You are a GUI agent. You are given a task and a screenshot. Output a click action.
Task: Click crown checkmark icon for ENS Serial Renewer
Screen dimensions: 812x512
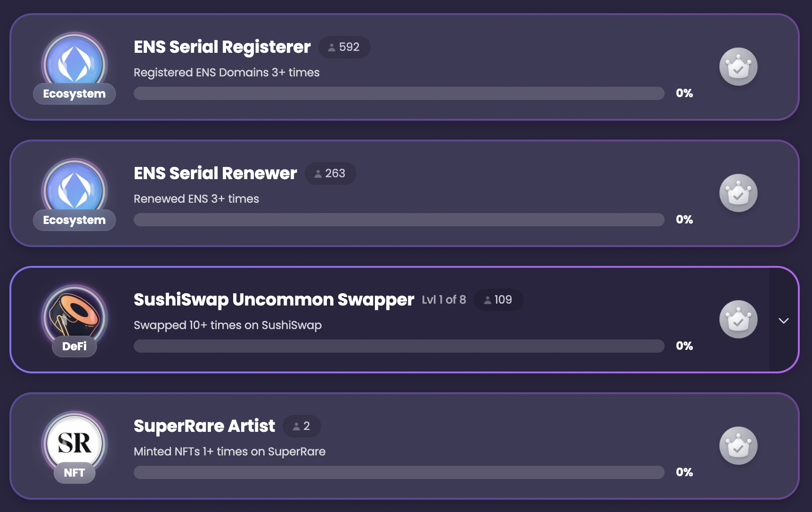(x=738, y=193)
